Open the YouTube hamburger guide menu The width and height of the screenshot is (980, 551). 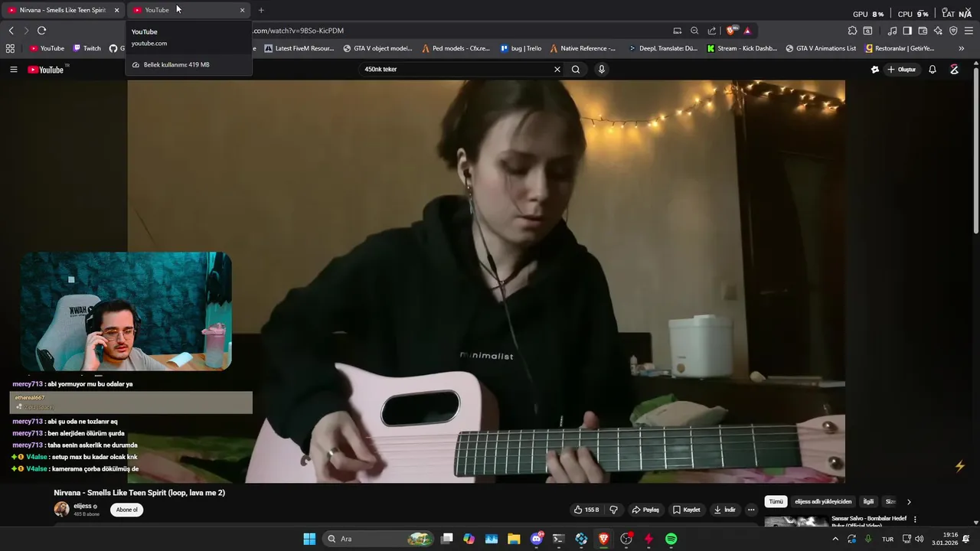point(13,70)
